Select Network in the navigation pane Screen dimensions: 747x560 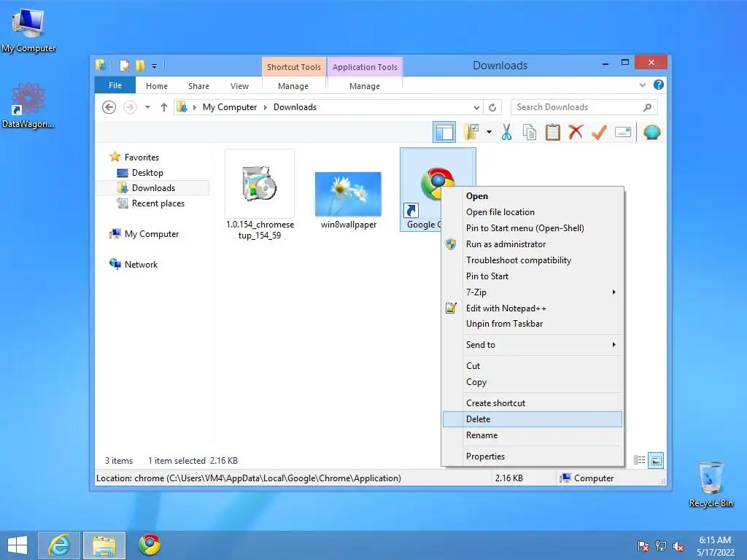pyautogui.click(x=141, y=264)
